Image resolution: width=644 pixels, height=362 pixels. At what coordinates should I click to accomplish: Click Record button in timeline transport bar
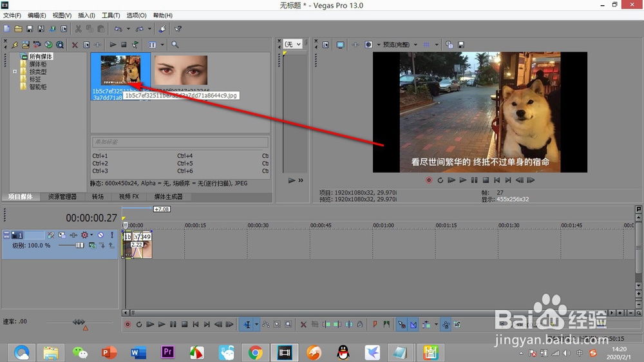pos(128,325)
